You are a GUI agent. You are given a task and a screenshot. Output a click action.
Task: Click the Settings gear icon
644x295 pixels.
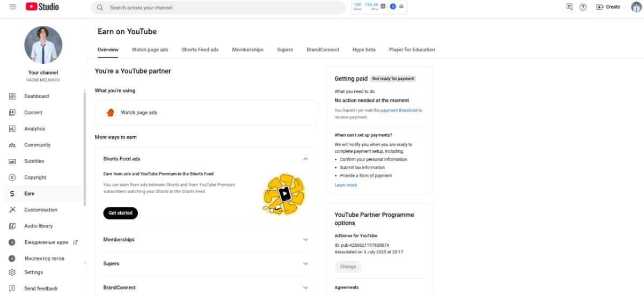tap(12, 272)
